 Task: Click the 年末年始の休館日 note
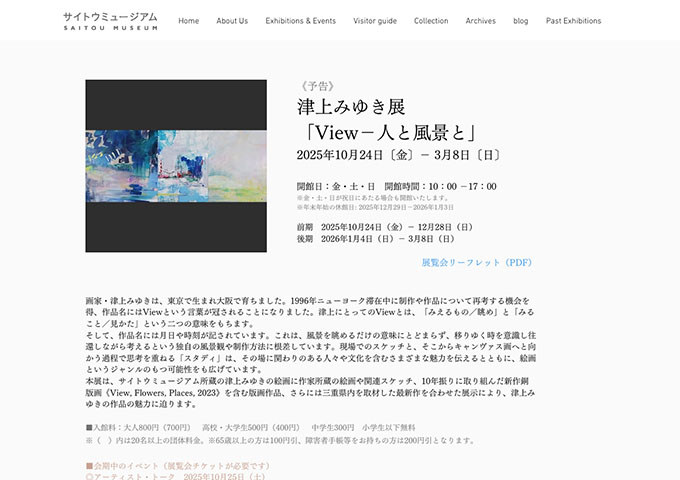coord(375,207)
